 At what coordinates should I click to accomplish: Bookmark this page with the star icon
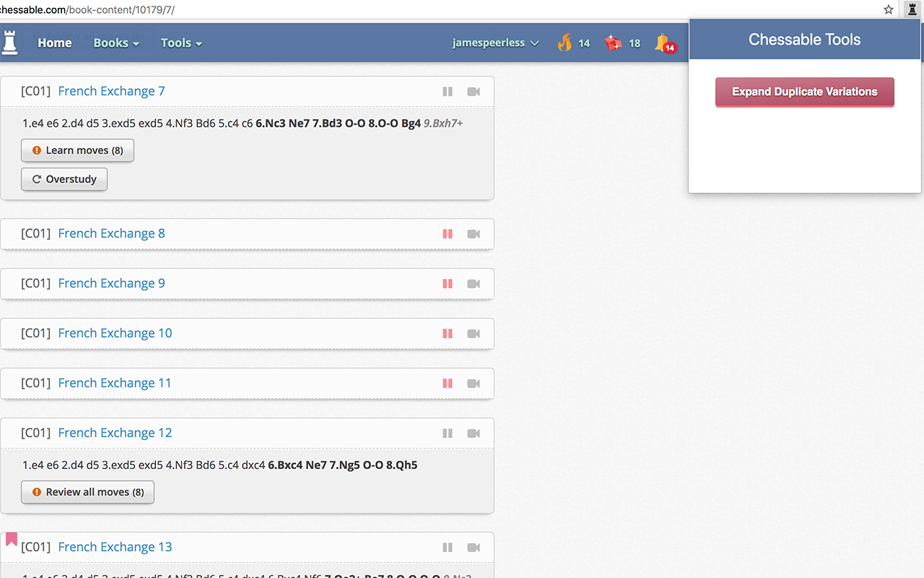pyautogui.click(x=889, y=9)
